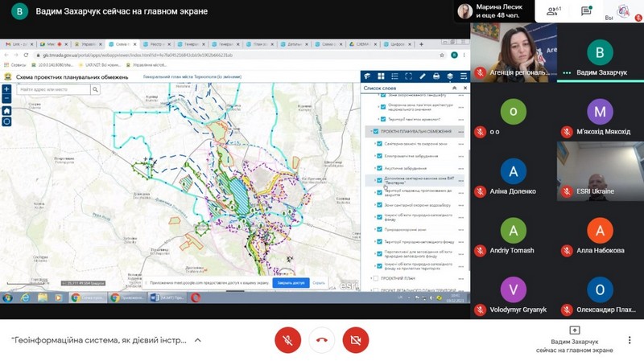Open options menu for ПРОЕКТНІ ПЛАНУВАЛЬНІ ОБМЕЖЕННЯ
Viewport: 644px width, 361px height.
460,132
